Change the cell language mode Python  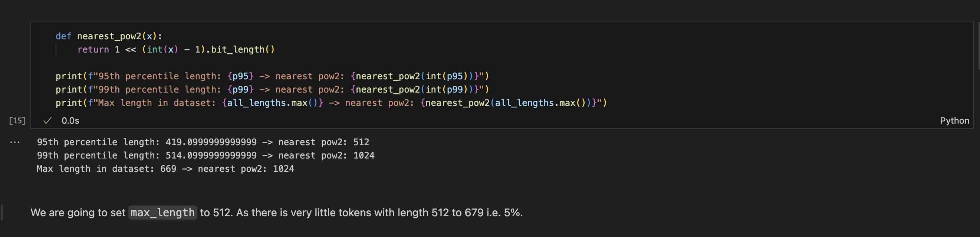[954, 121]
